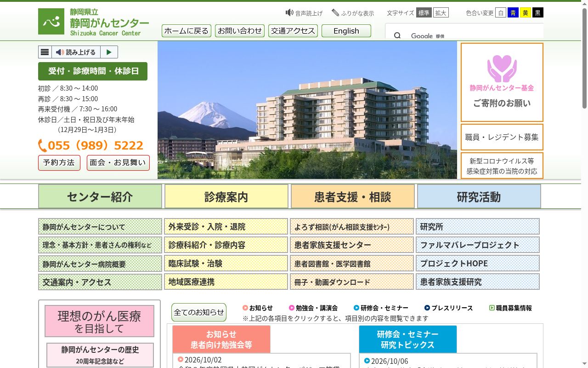Image resolution: width=588 pixels, height=368 pixels.
Task: Open 静岡がんセンターの歴史 box
Action: pos(100,355)
